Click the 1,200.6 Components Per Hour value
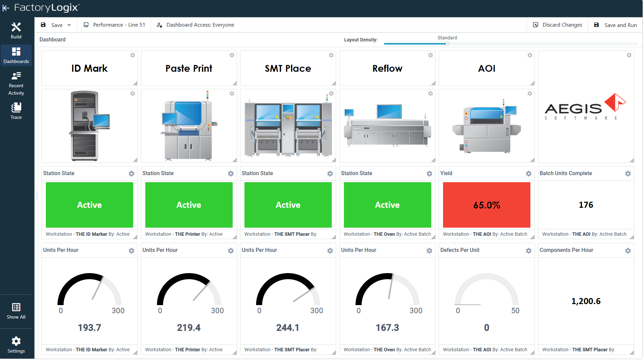This screenshot has width=644, height=360. click(586, 301)
